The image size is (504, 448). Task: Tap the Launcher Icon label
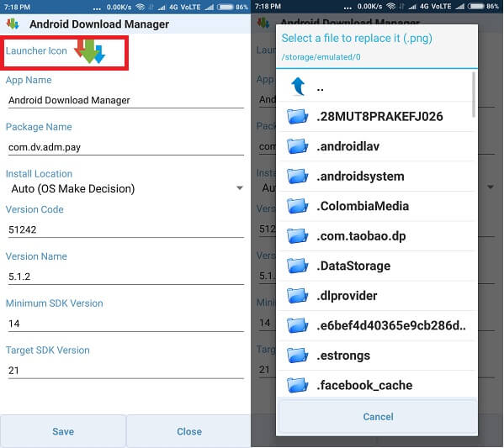36,50
